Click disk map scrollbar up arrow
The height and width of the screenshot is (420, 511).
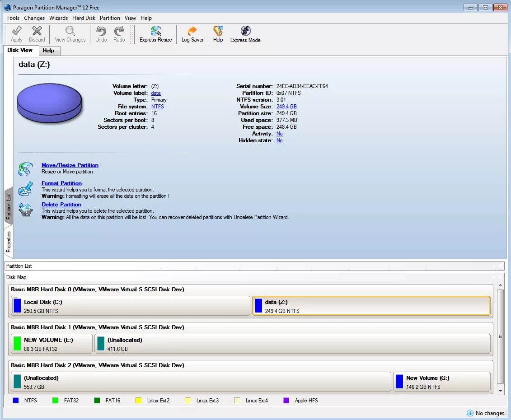tap(501, 285)
